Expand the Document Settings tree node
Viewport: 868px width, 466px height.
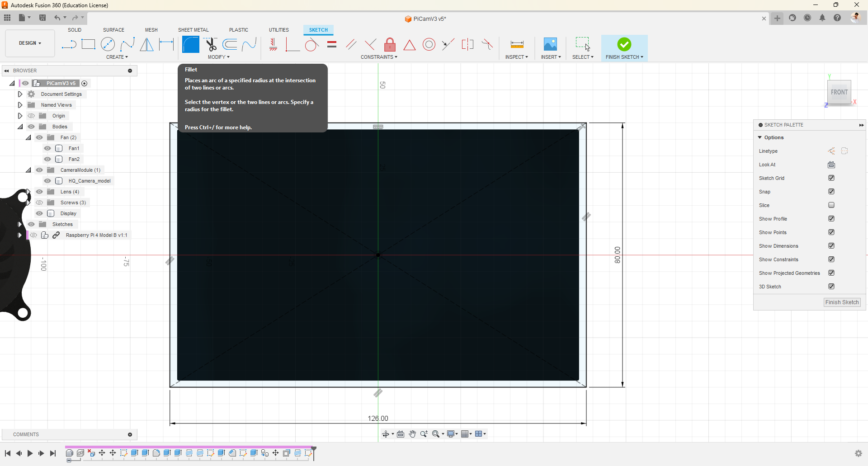[20, 94]
